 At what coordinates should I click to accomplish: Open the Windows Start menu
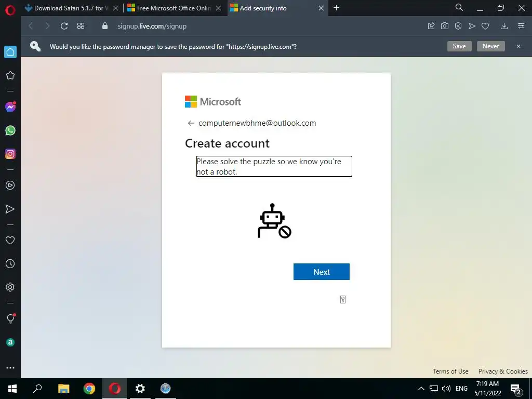click(12, 389)
